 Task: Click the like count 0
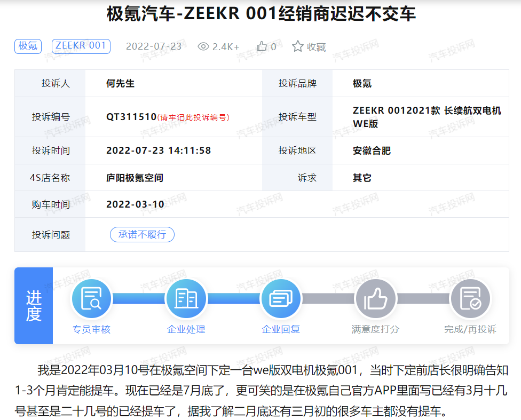[x=273, y=47]
